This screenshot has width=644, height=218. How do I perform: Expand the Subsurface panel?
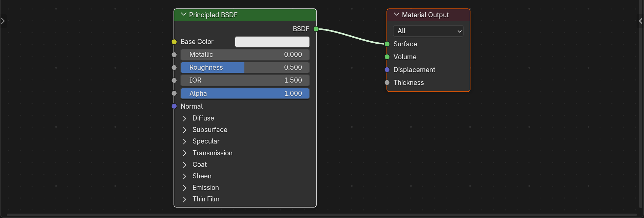tap(184, 130)
